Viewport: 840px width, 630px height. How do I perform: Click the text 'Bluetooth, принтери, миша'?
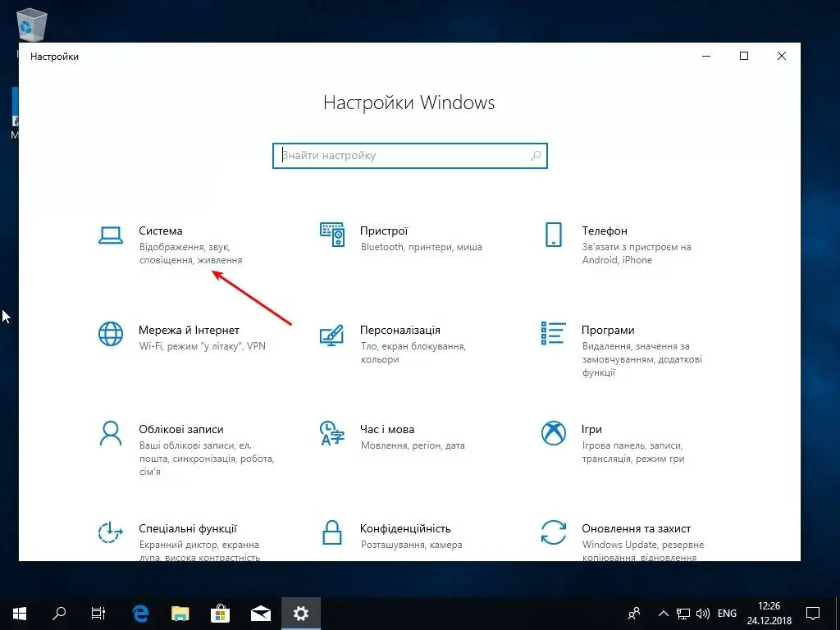422,247
